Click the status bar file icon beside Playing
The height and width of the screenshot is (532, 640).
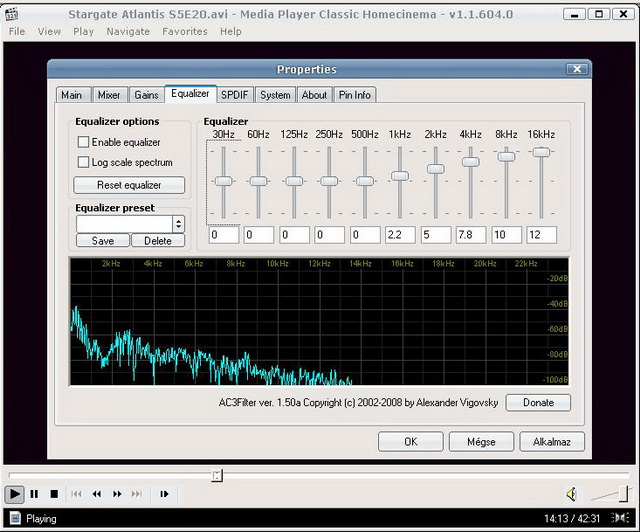pyautogui.click(x=16, y=518)
